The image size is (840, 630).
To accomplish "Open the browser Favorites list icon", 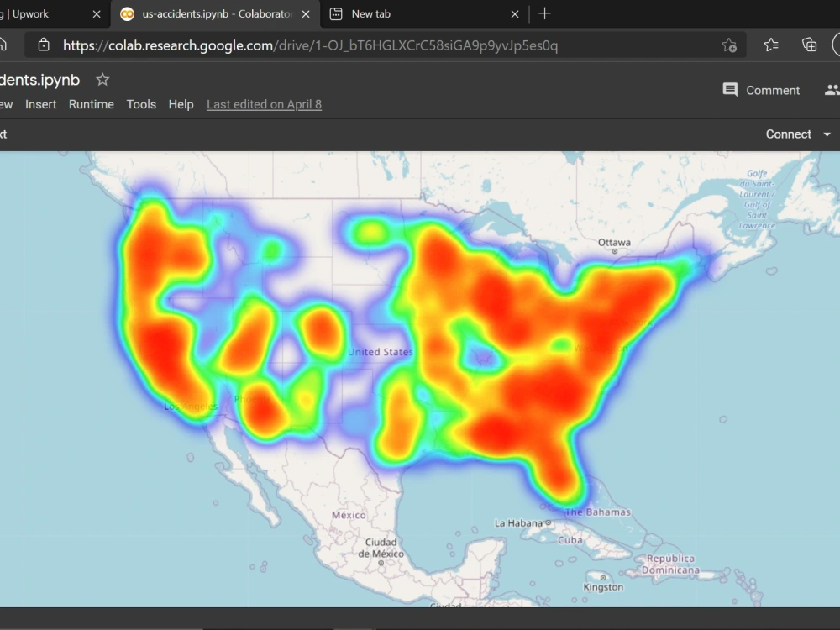I will (771, 45).
